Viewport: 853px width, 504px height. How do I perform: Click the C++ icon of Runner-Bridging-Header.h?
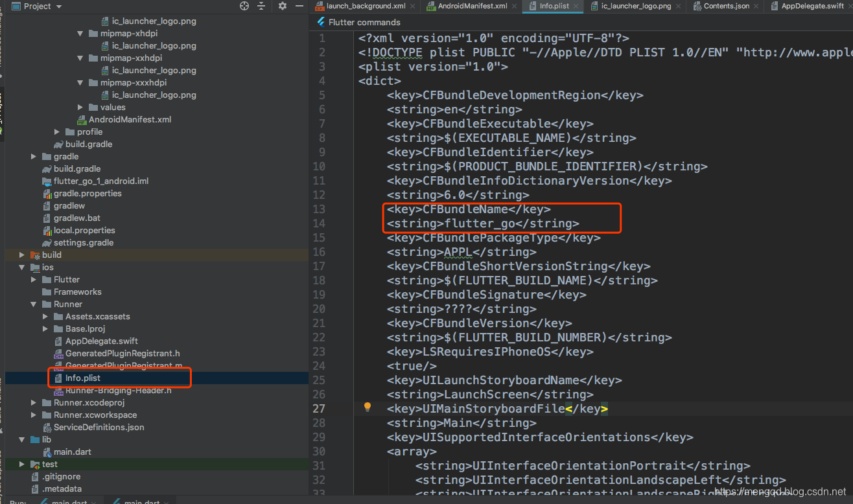[58, 391]
